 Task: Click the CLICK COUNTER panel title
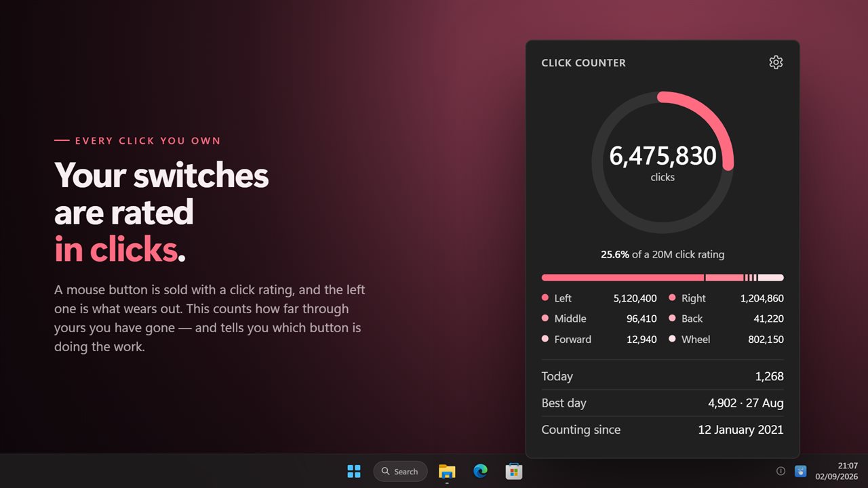pos(584,63)
